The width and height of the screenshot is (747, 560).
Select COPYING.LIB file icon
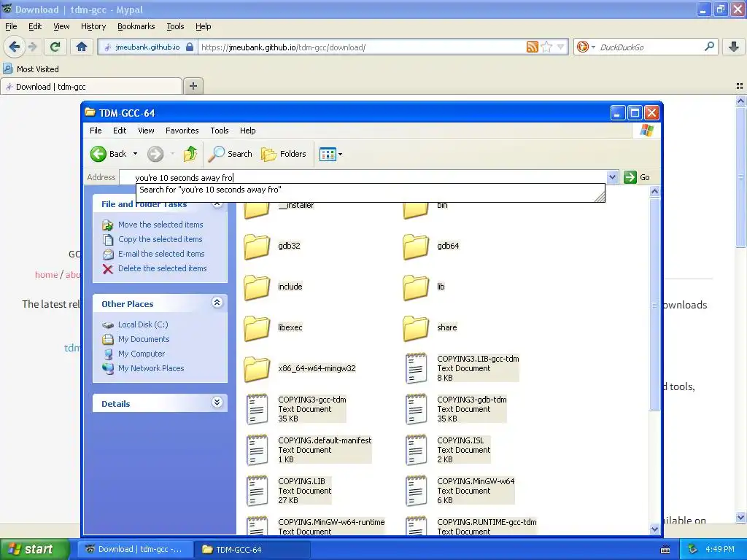click(x=258, y=491)
